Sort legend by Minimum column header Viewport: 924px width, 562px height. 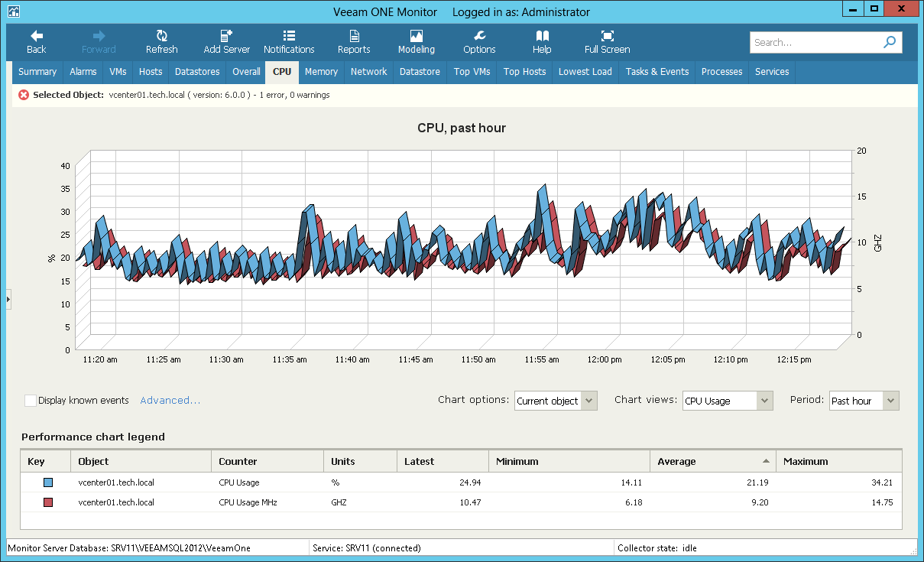click(569, 461)
